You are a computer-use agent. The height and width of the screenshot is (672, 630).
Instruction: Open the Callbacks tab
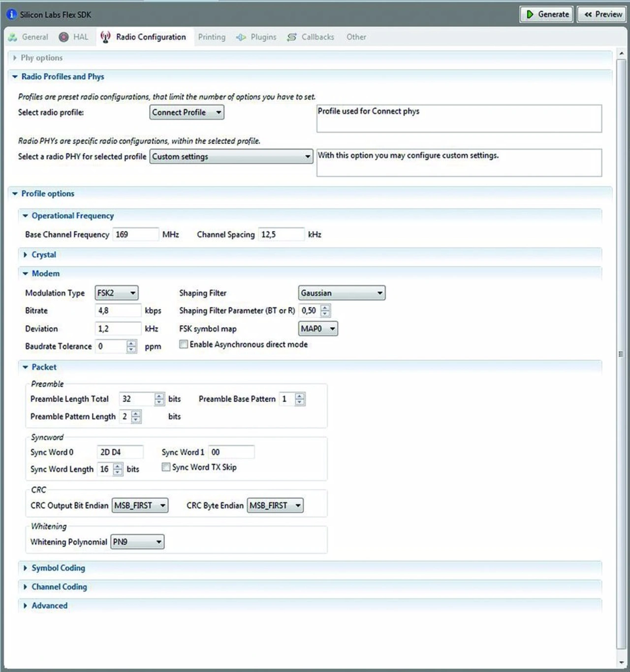[311, 37]
